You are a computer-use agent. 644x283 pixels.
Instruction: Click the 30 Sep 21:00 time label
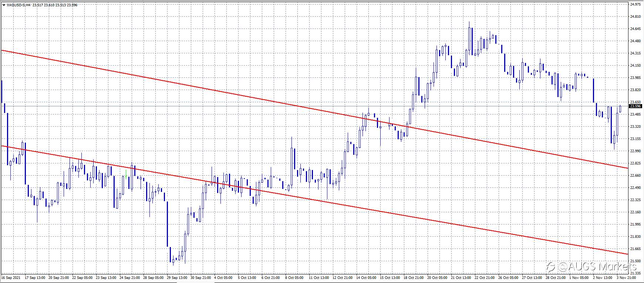[201, 277]
